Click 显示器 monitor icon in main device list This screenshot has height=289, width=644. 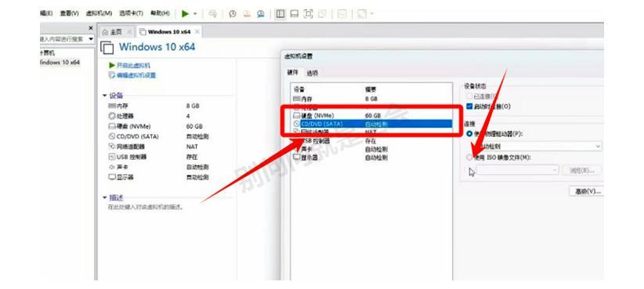point(112,177)
